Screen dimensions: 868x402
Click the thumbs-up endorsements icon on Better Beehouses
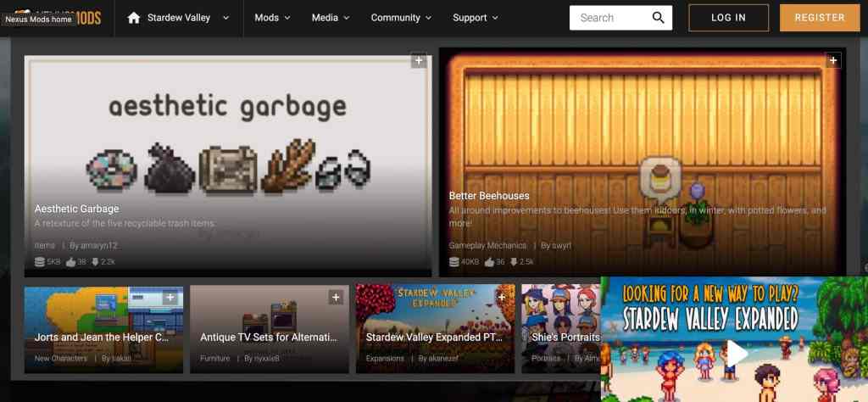489,262
